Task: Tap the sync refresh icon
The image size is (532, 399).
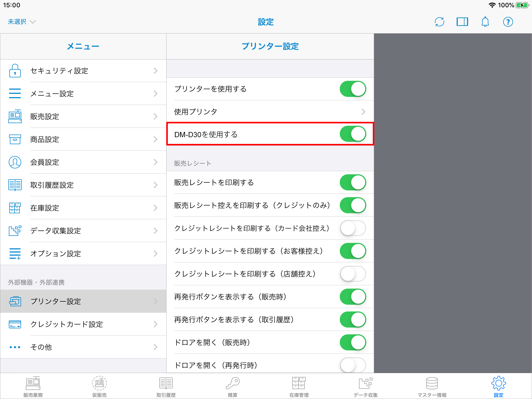Action: (x=440, y=22)
